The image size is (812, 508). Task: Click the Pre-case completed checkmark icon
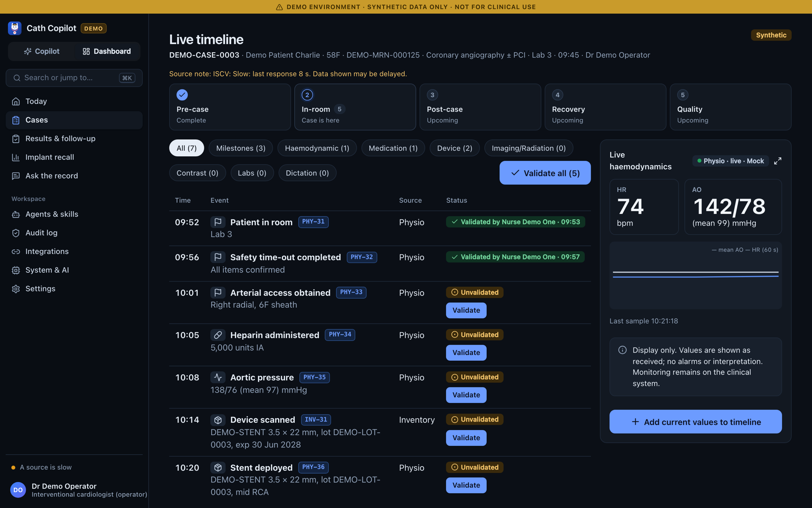click(x=182, y=95)
